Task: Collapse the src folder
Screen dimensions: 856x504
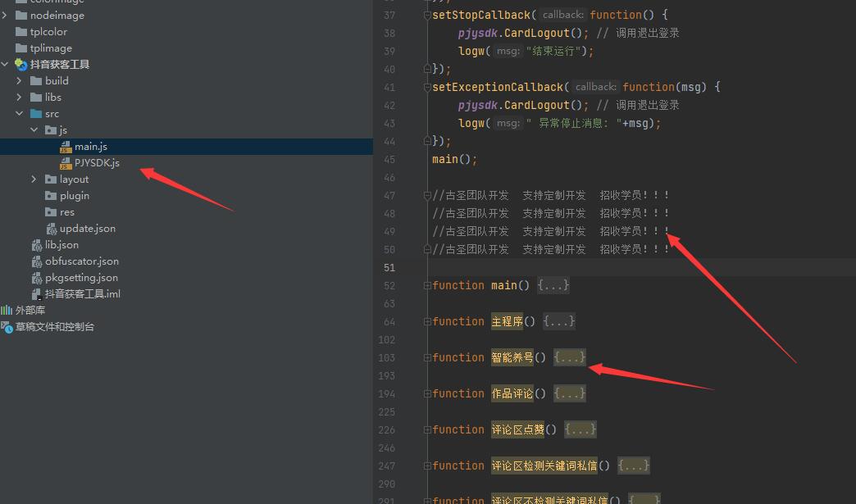Action: [x=20, y=114]
